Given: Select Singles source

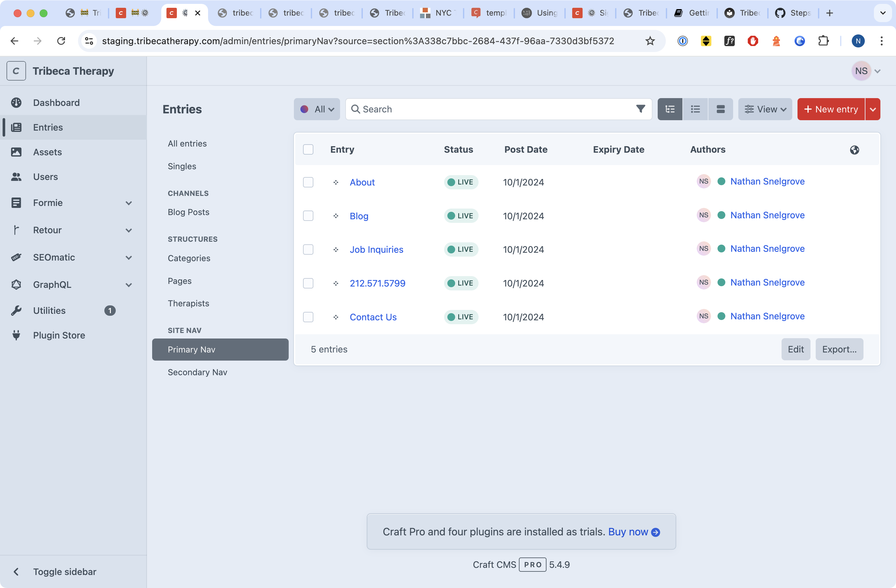Looking at the screenshot, I should [x=182, y=166].
